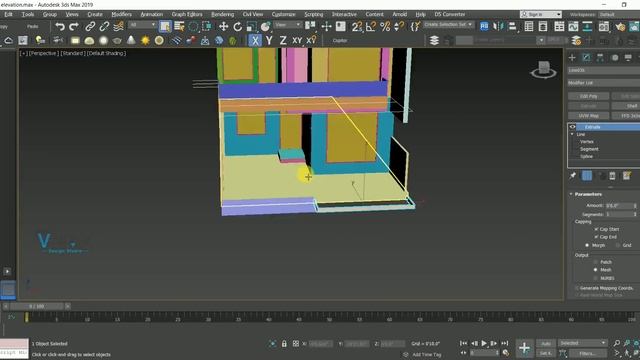Open the Create plus tab in command panel
Screen dimensions: 640x360
point(572,58)
